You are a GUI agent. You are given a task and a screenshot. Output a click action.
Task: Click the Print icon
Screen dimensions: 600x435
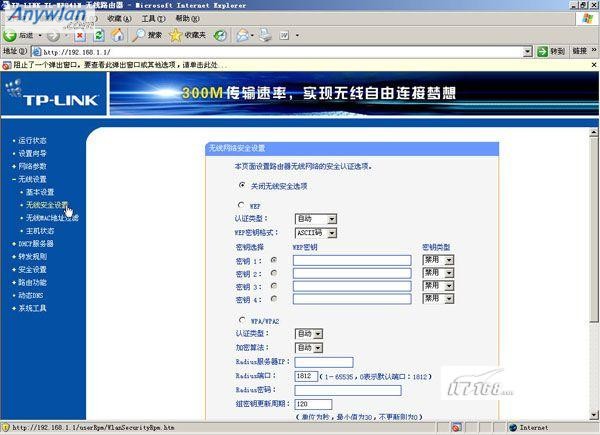click(x=265, y=35)
